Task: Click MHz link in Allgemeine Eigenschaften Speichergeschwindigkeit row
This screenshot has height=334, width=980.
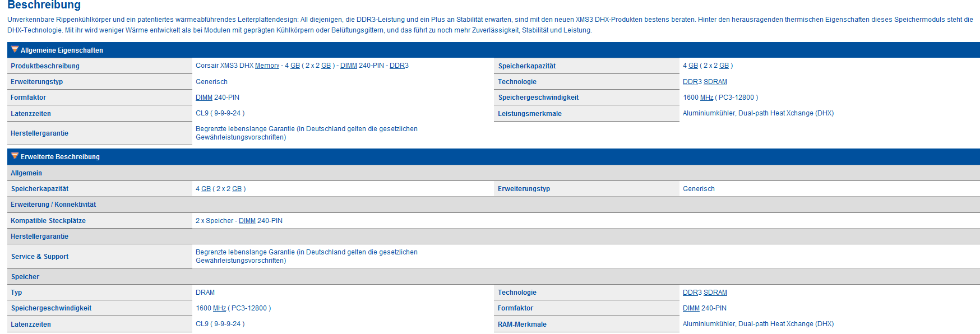Action: (706, 98)
